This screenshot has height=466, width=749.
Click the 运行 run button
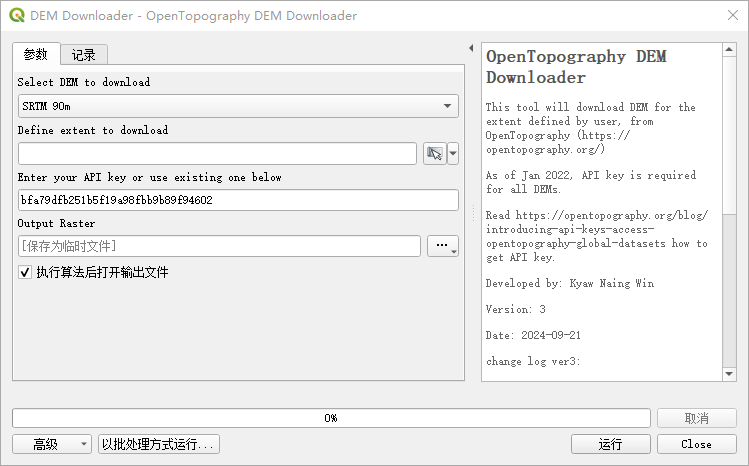[610, 444]
